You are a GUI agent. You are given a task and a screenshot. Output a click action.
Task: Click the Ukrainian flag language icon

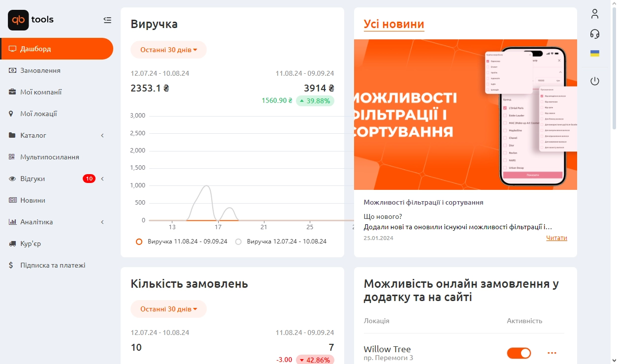[595, 53]
